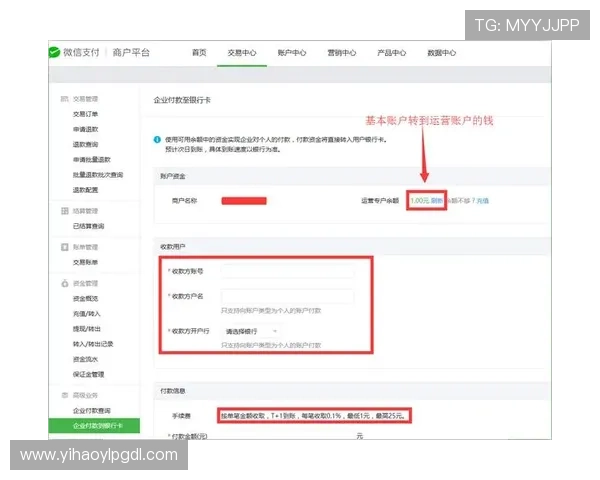Go to the 营销中心 tab
The height and width of the screenshot is (480, 600).
click(x=342, y=53)
